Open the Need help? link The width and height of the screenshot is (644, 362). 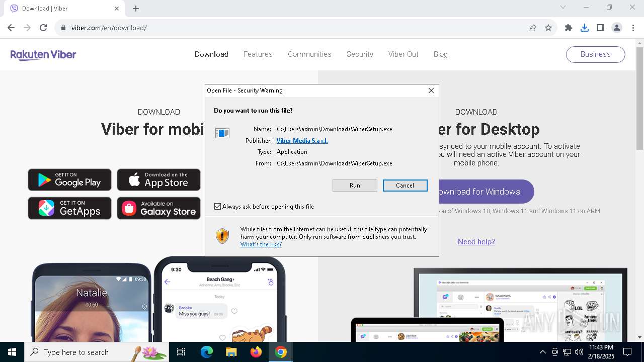pos(476,242)
